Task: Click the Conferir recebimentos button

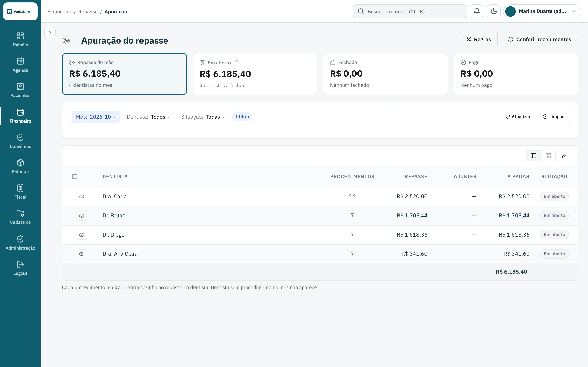Action: tap(539, 39)
